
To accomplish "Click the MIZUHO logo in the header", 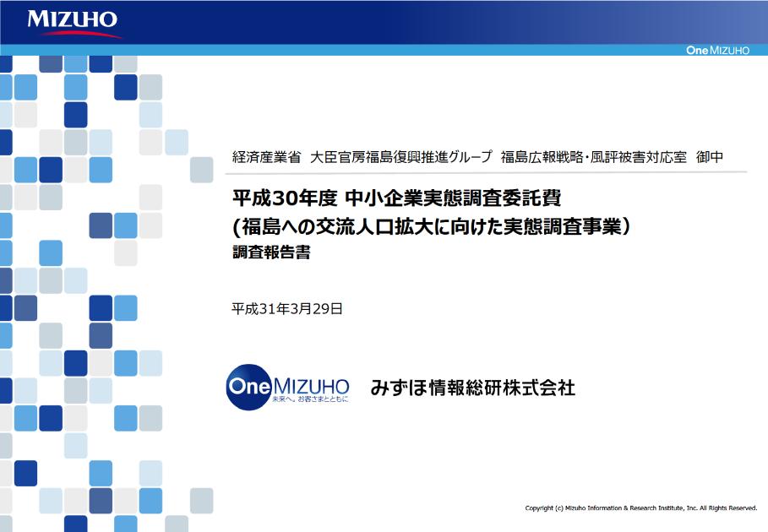I will point(72,19).
